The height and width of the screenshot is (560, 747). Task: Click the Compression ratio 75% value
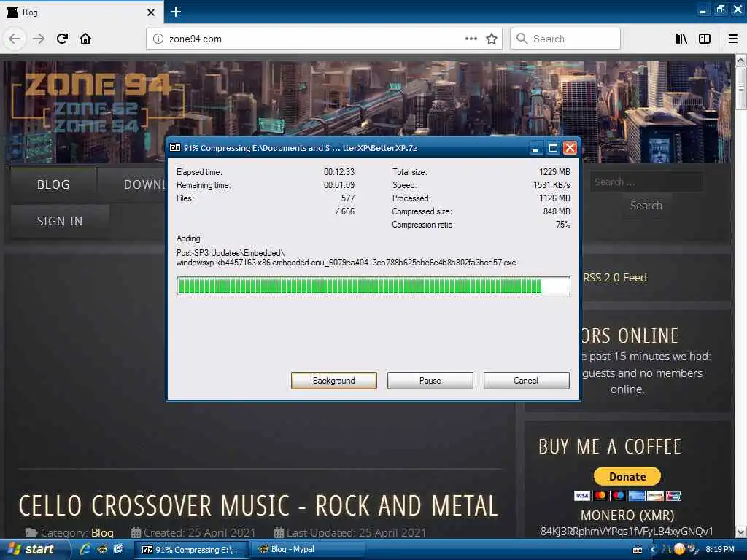(x=562, y=225)
